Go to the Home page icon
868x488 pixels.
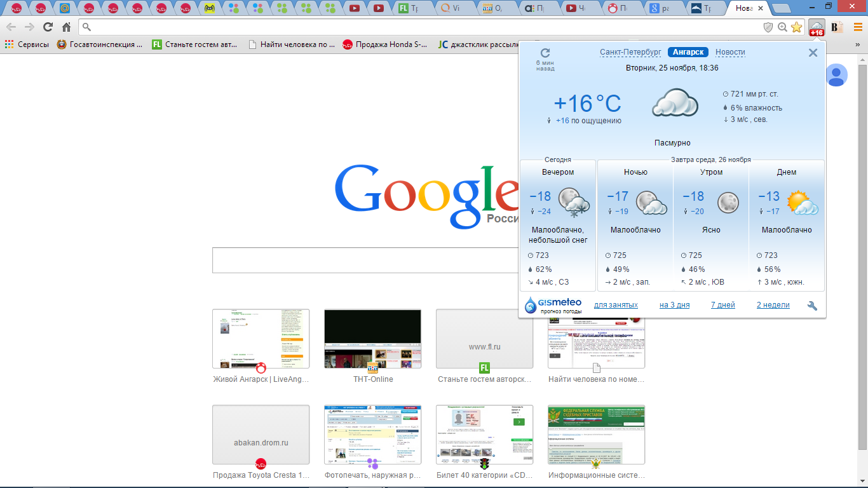tap(66, 27)
